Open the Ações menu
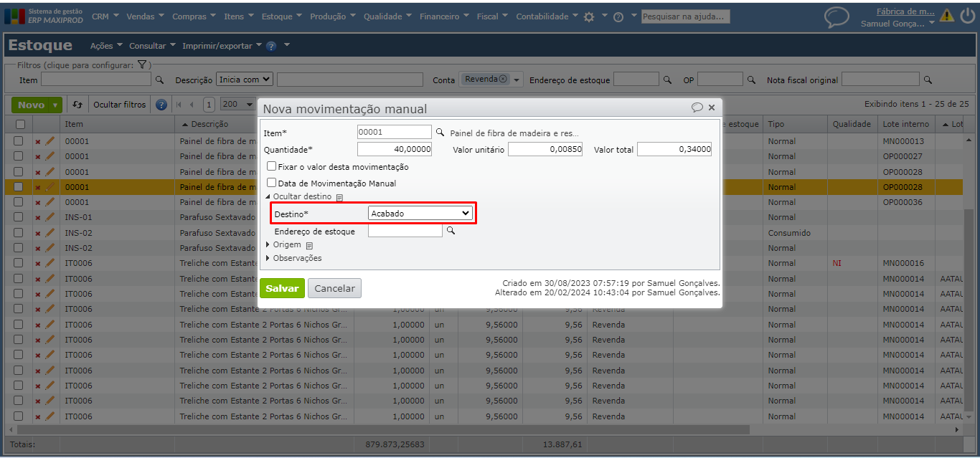This screenshot has width=980, height=458. click(106, 46)
